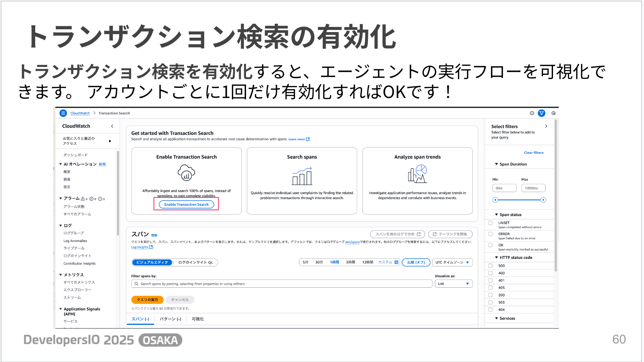Collapse CloudWatch sidebar with left chevron
This screenshot has width=644, height=362.
point(112,126)
